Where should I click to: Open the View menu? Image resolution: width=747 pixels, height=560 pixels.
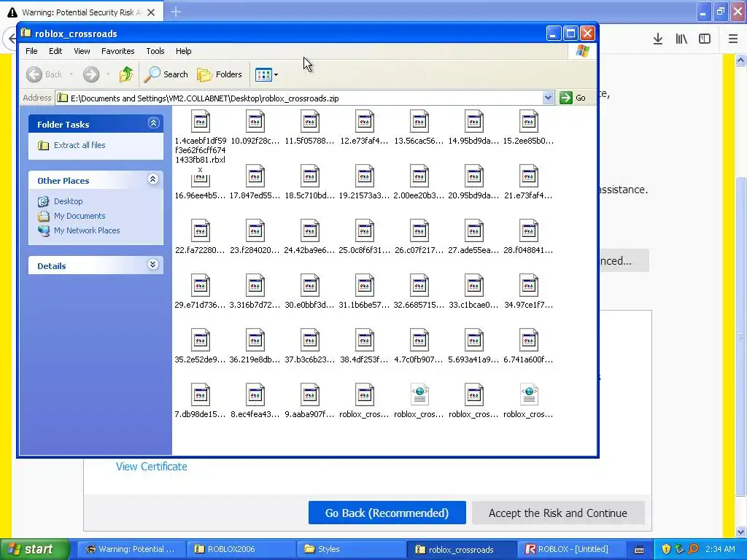(x=82, y=51)
